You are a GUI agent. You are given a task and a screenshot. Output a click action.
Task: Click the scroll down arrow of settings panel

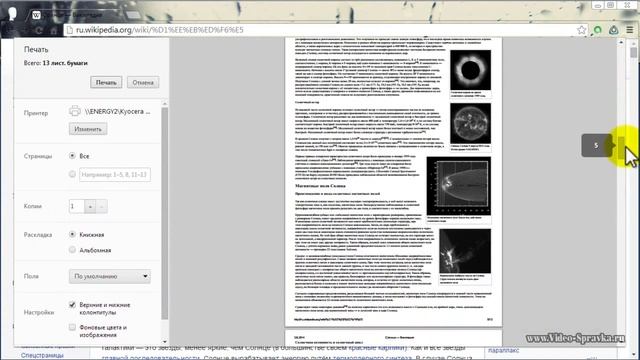[x=164, y=342]
